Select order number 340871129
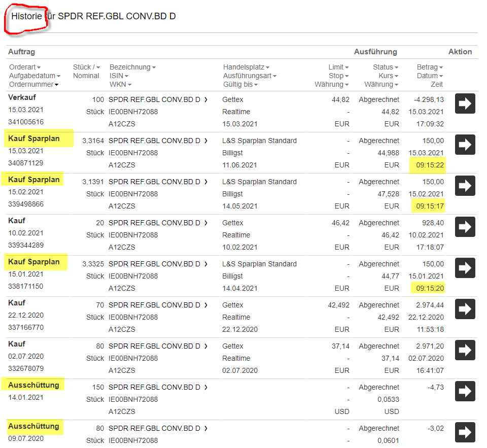Viewport: 487px width, 448px height. click(26, 163)
